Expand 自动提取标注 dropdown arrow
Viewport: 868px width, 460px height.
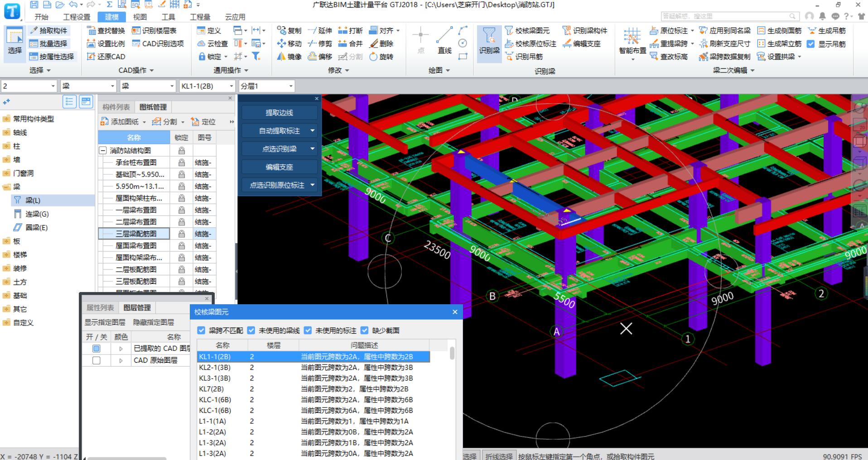coord(313,131)
